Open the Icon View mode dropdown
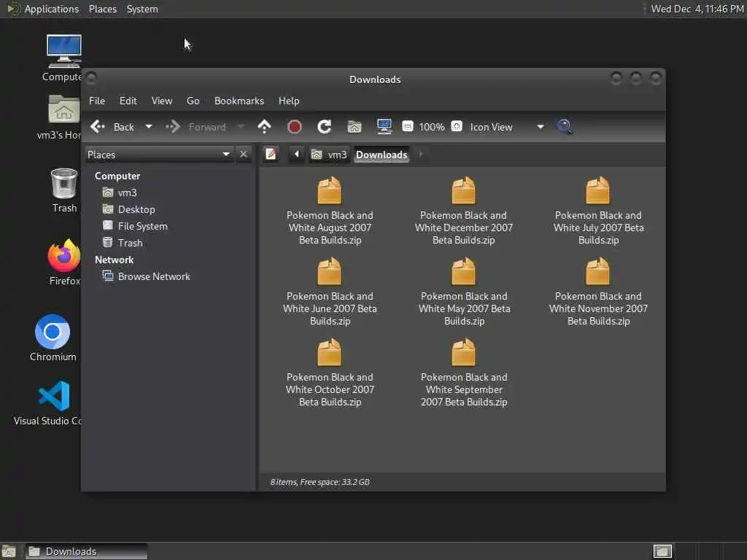 (507, 127)
